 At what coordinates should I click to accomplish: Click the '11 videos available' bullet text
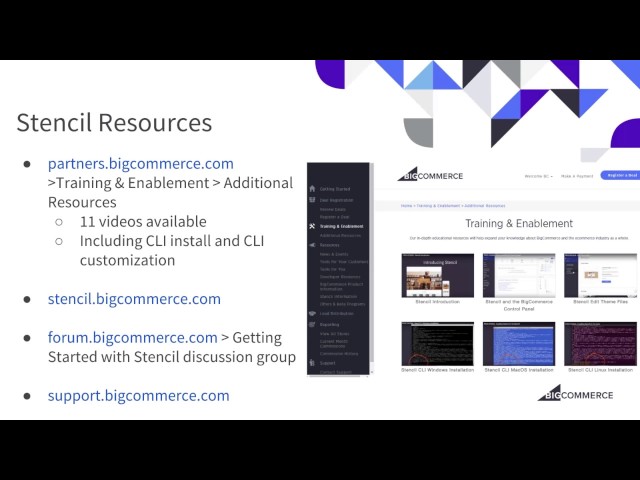point(143,222)
